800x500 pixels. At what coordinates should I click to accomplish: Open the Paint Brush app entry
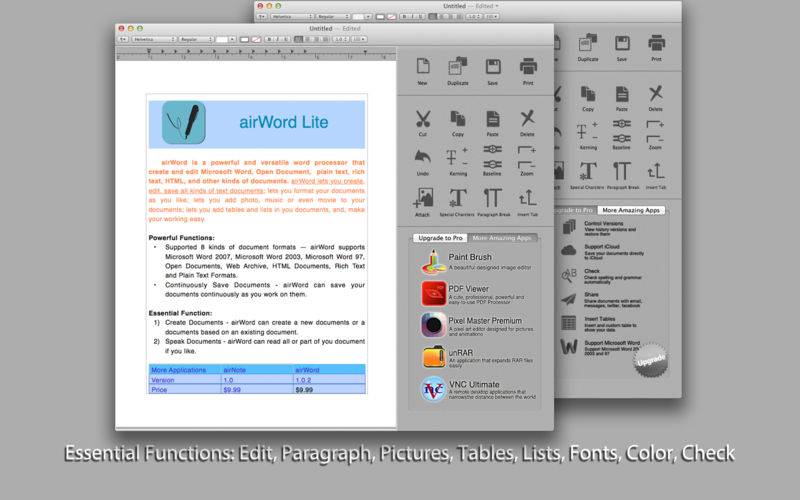[475, 261]
